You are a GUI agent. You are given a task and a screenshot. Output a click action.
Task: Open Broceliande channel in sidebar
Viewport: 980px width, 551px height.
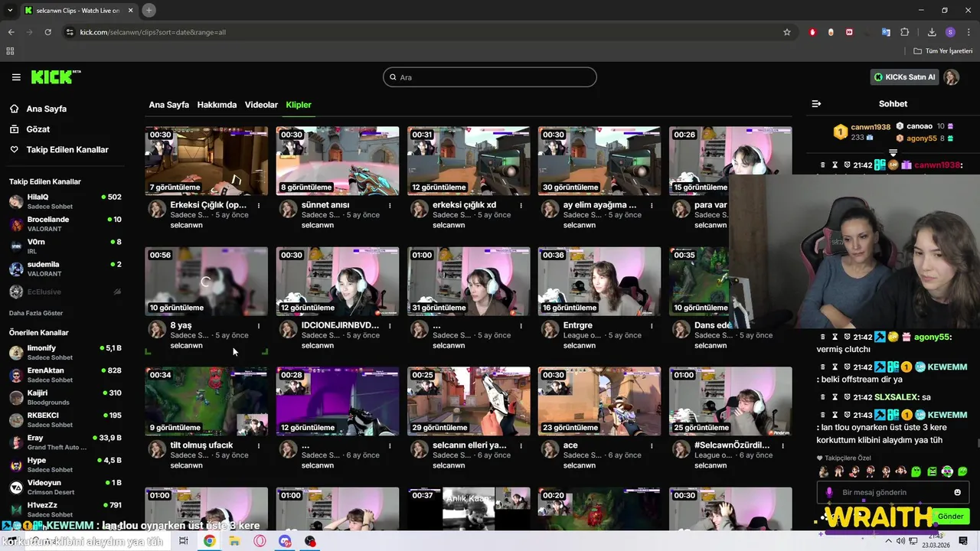(65, 224)
